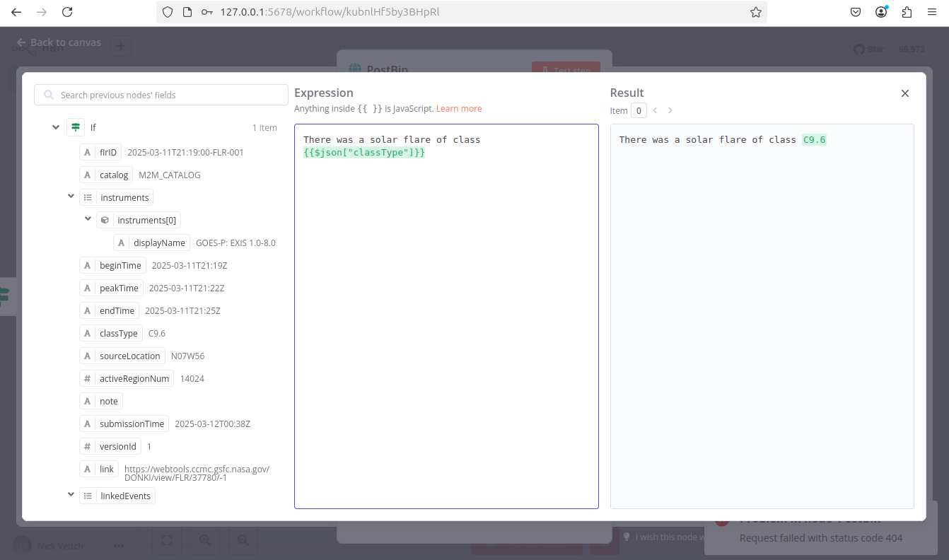The height and width of the screenshot is (560, 949).
Task: Bookmark this page with the star icon
Action: pyautogui.click(x=755, y=12)
